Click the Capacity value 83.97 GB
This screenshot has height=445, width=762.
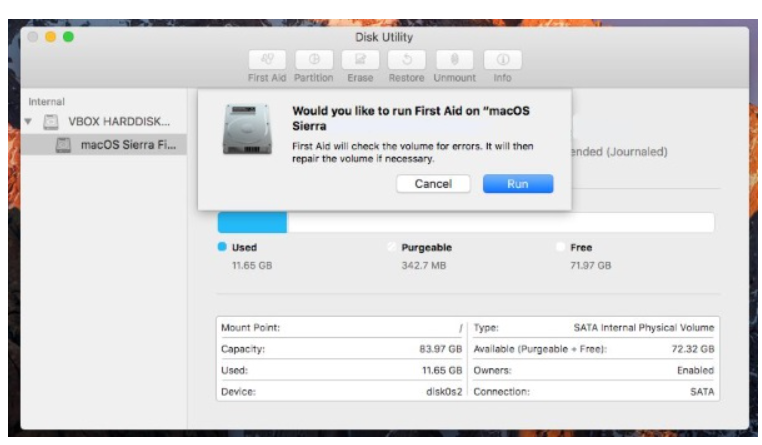pyautogui.click(x=440, y=349)
